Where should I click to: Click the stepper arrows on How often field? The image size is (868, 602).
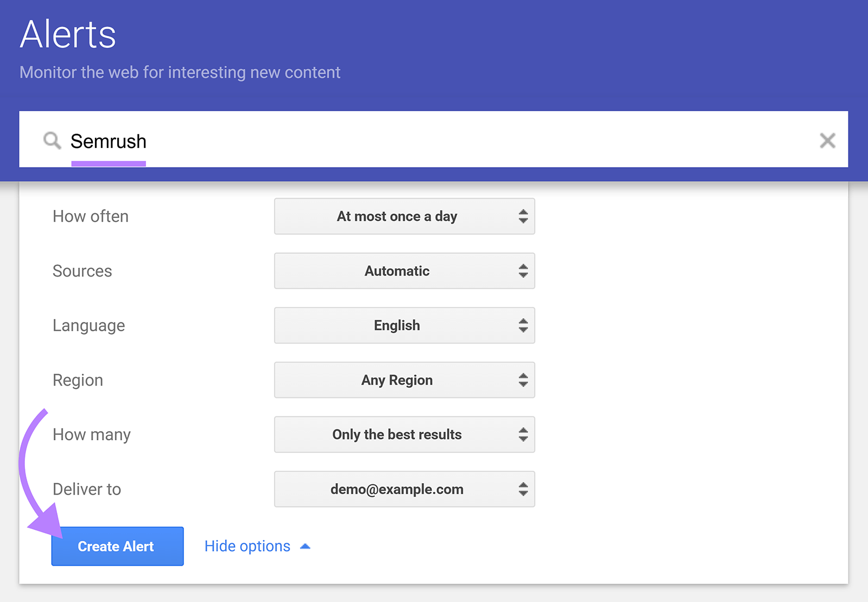522,216
